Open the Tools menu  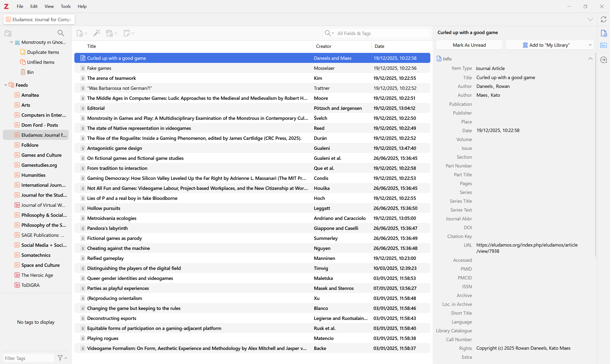pyautogui.click(x=66, y=6)
